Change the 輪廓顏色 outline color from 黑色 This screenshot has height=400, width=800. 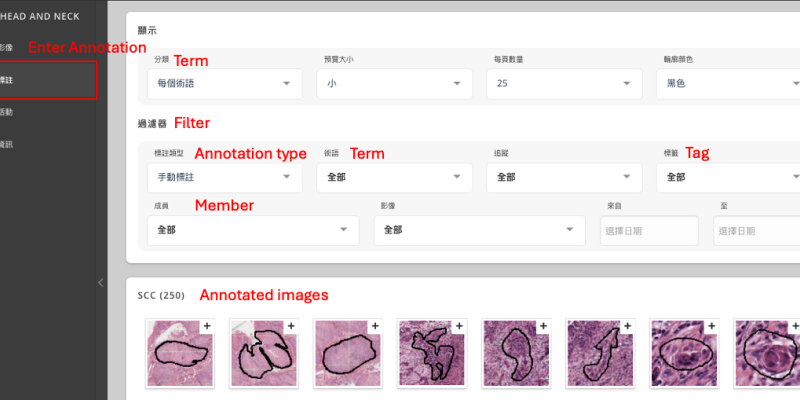(x=728, y=84)
